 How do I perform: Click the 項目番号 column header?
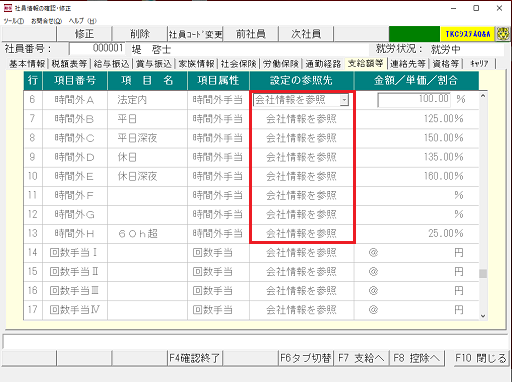(75, 80)
